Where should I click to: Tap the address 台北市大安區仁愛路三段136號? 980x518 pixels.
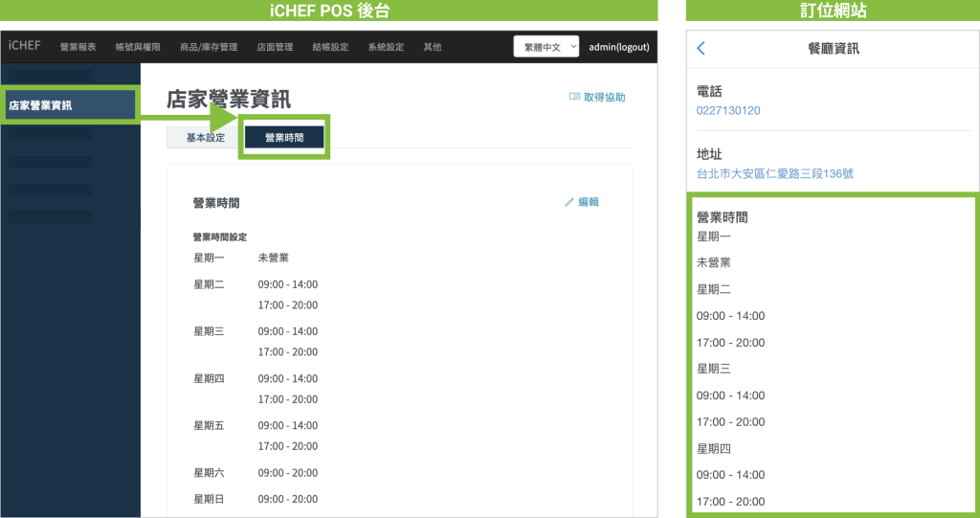[775, 173]
